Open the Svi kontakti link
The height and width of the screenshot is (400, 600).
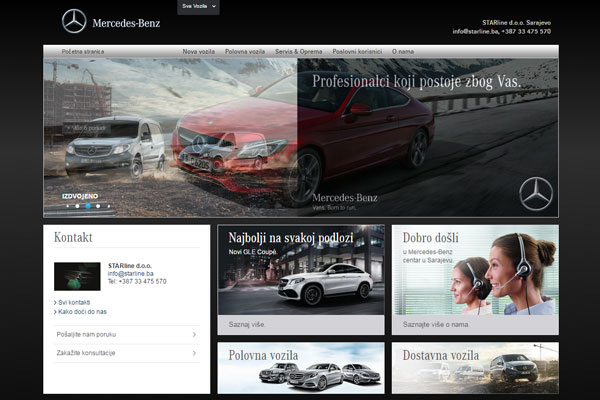tap(72, 302)
